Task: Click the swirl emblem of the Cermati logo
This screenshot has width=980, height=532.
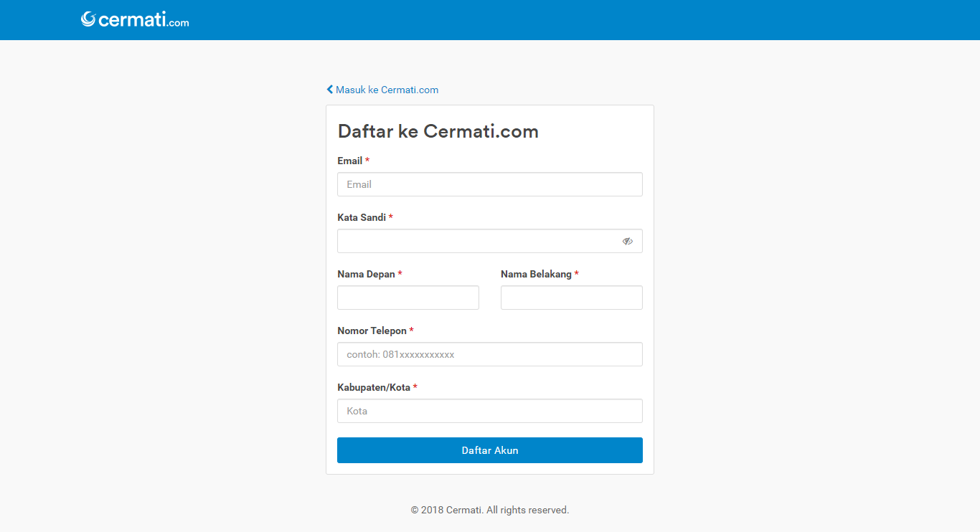Action: coord(88,19)
